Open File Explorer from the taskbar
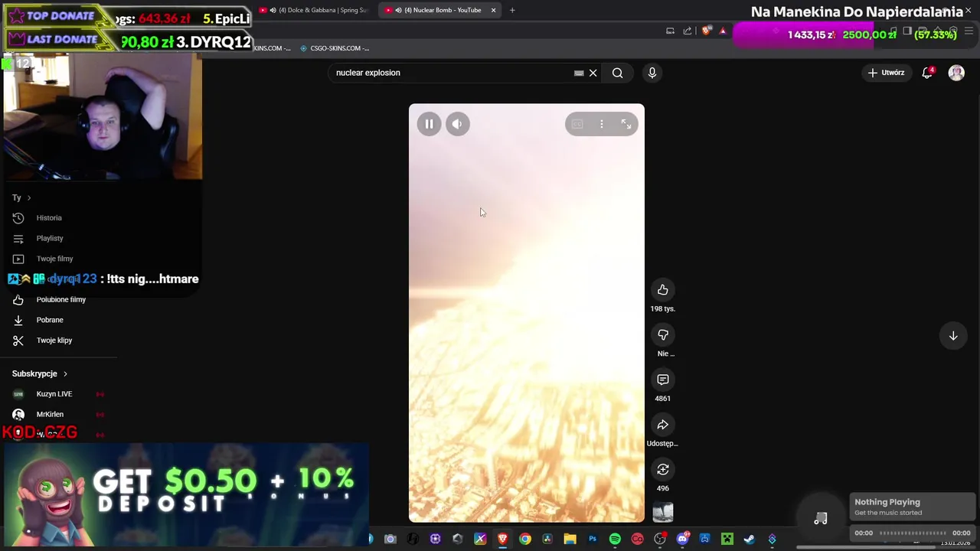Viewport: 980px width, 551px height. [570, 540]
